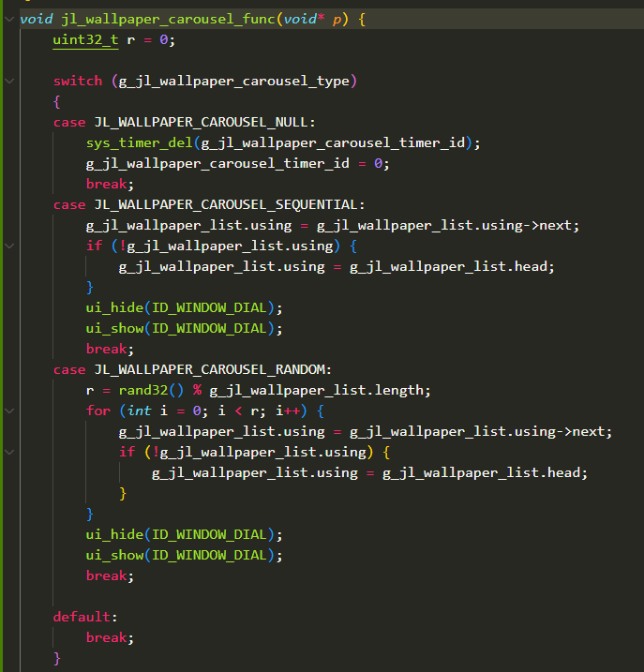Click g_jl_wallpaper_carousel_timer_id on the assignment-to-zero line
The image size is (644, 672).
(x=217, y=164)
